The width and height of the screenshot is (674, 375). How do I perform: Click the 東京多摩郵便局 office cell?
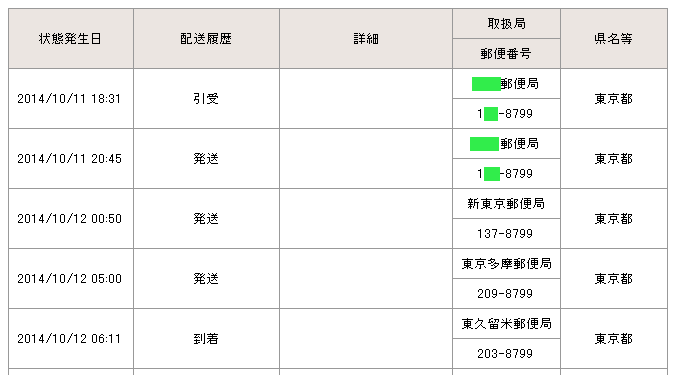[x=506, y=264]
